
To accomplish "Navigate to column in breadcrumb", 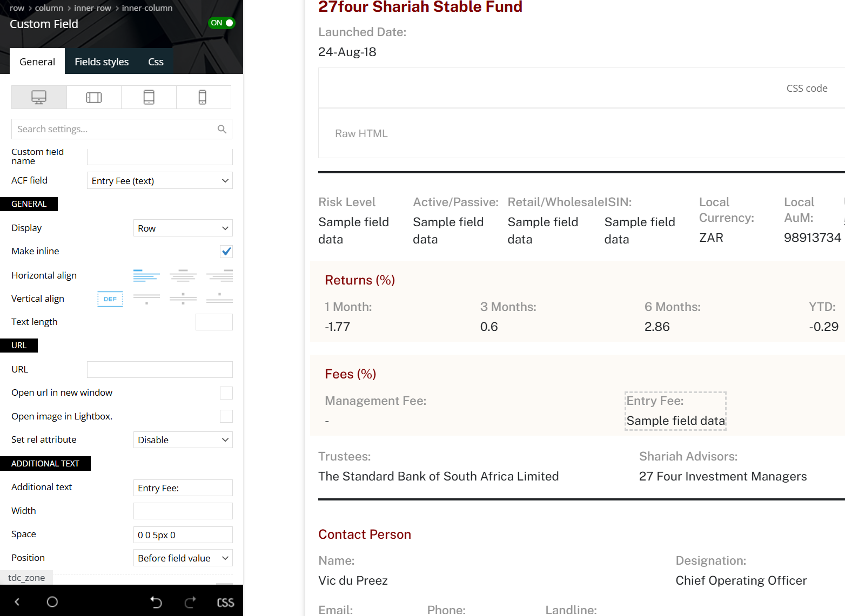I will (49, 8).
